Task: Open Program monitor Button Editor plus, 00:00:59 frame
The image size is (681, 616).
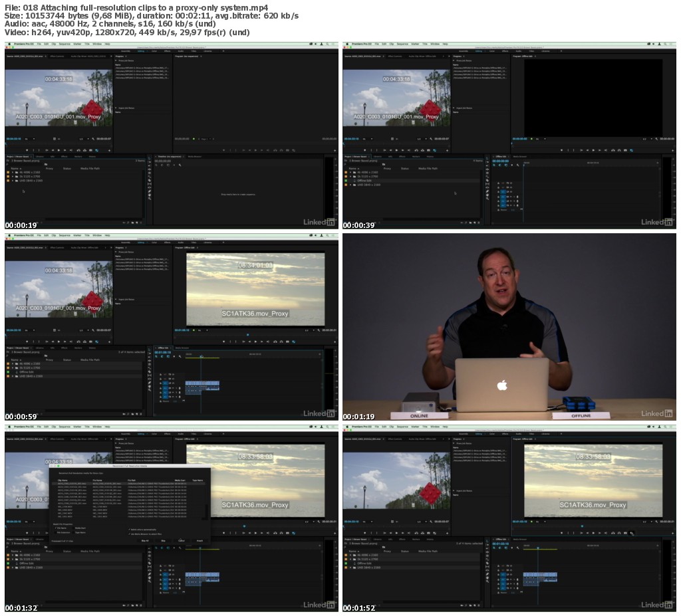Action: point(335,342)
